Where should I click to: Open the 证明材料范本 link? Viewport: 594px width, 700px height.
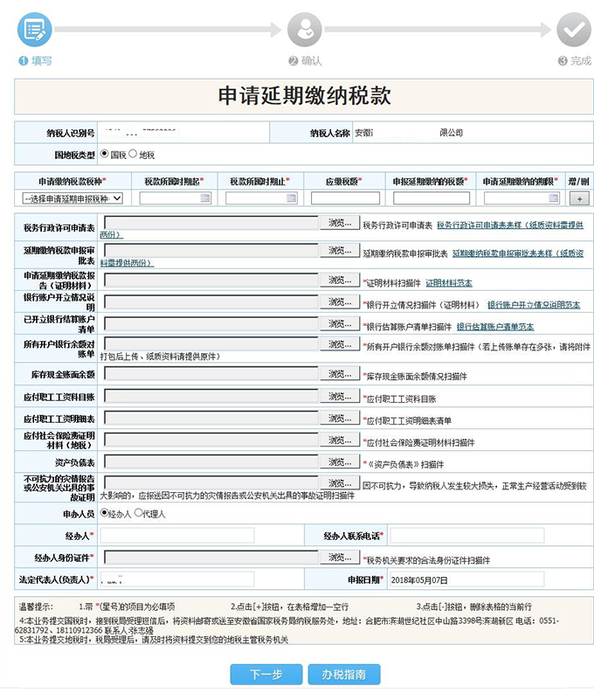click(x=446, y=283)
